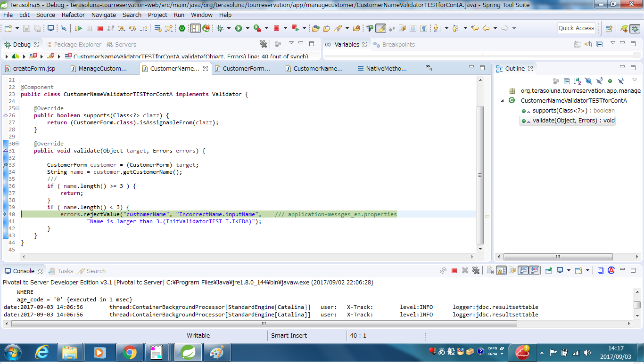Collapse CustomerNameValidatorTESTforContA node in Outline
The image size is (644, 364).
(502, 100)
